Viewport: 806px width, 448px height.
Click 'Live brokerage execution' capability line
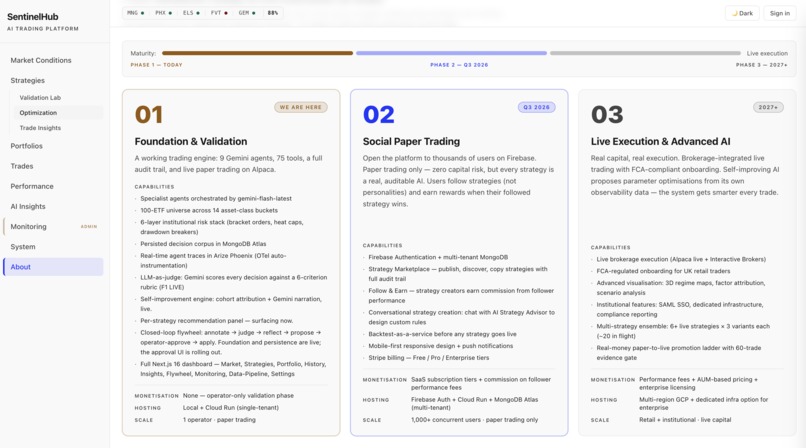click(681, 259)
